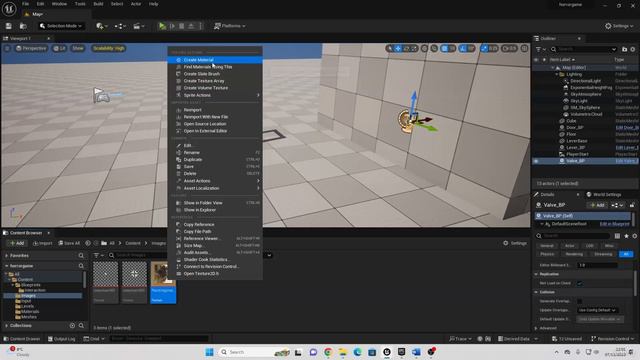The width and height of the screenshot is (640, 360).
Task: Click the Eject button in play controls
Action: click(191, 26)
